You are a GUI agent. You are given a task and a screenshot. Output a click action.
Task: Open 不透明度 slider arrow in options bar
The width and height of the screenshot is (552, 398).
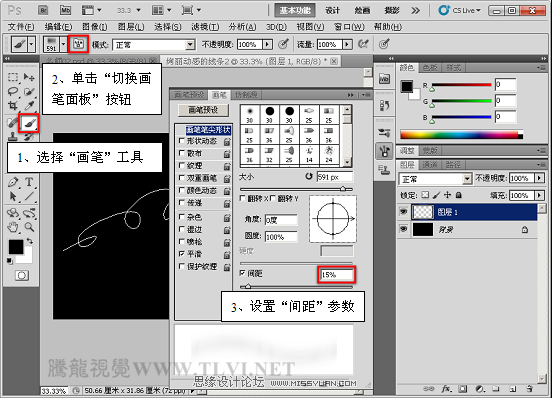tap(268, 44)
